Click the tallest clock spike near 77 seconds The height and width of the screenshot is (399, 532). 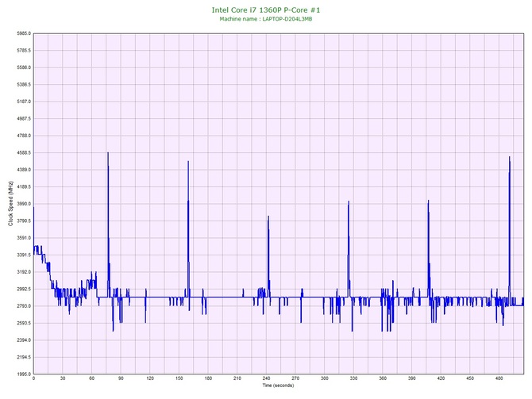108,153
